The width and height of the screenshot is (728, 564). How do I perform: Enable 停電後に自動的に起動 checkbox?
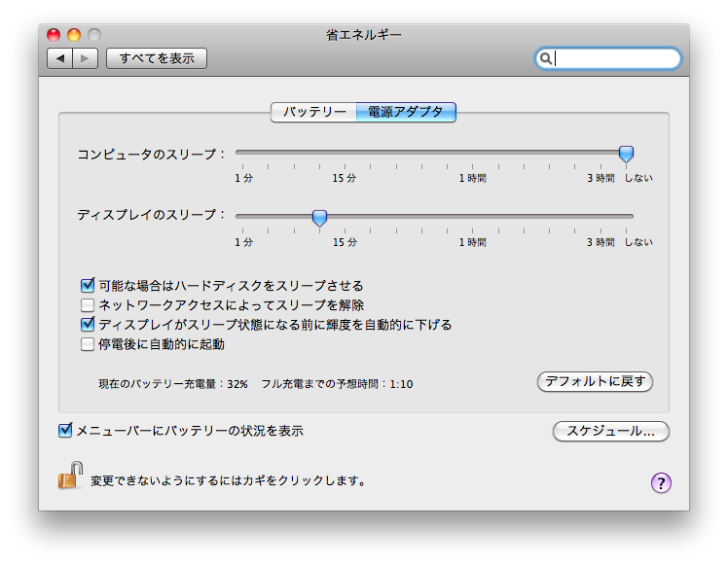tap(88, 344)
